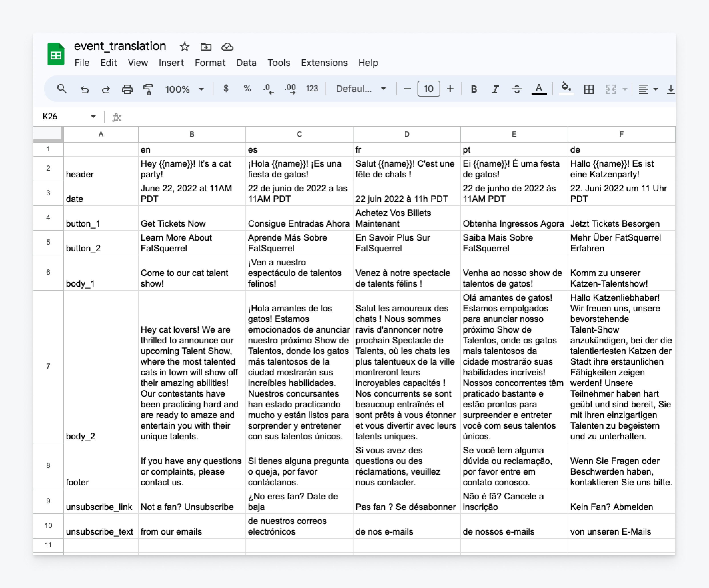
Task: Open the fill color paint bucket
Action: (566, 88)
